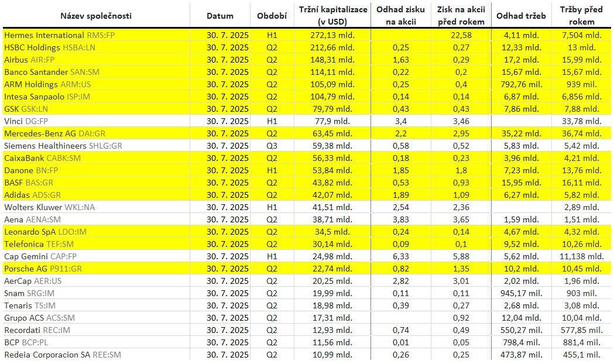This screenshot has height=364, width=614.
Task: Click Recordati year-ago revenue 577,85 mil.
Action: click(581, 330)
